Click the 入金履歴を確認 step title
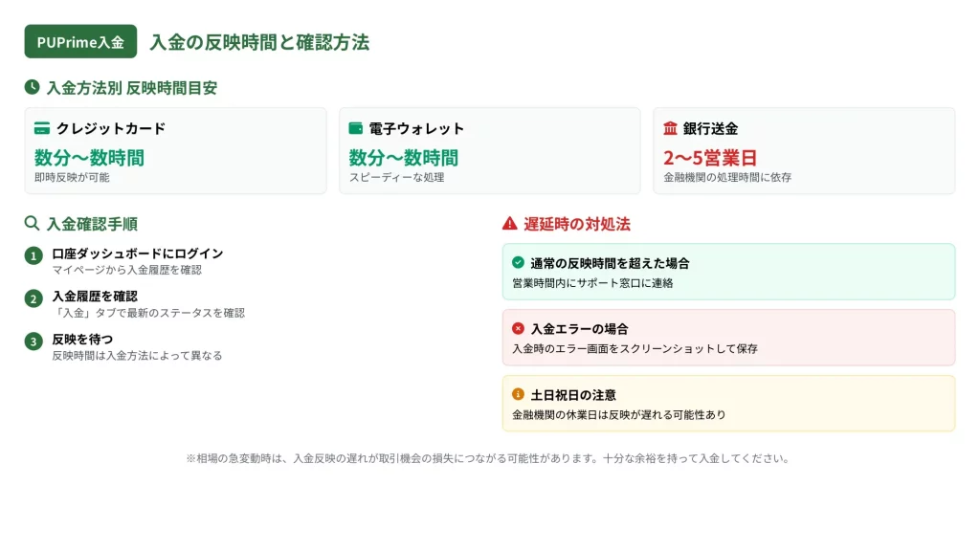Image resolution: width=980 pixels, height=551 pixels. click(95, 297)
